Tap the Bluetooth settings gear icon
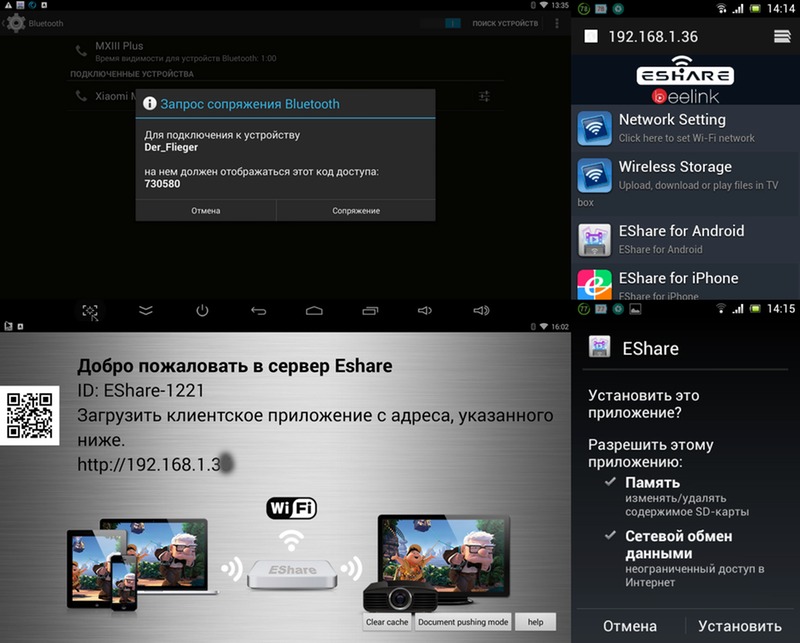The image size is (800, 643). 15,22
